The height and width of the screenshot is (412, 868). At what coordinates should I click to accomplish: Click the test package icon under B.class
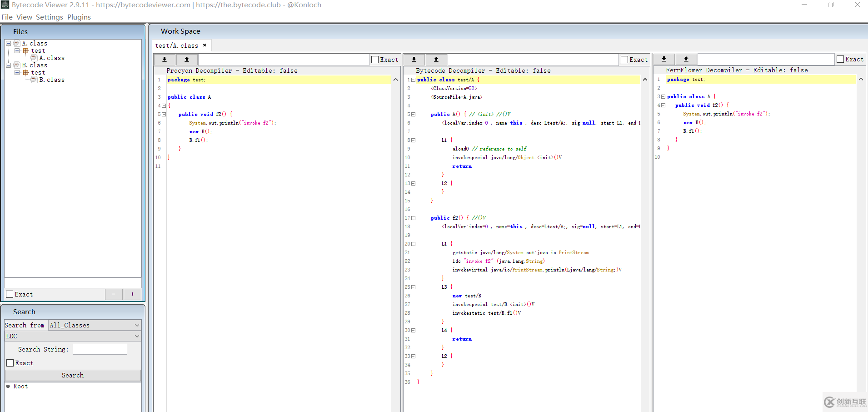(26, 73)
